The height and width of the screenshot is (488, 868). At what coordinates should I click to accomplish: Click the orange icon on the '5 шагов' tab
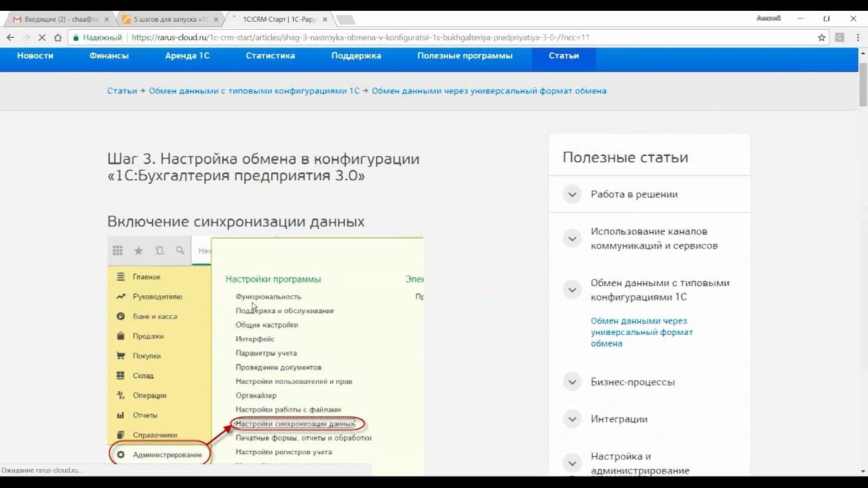tap(126, 20)
